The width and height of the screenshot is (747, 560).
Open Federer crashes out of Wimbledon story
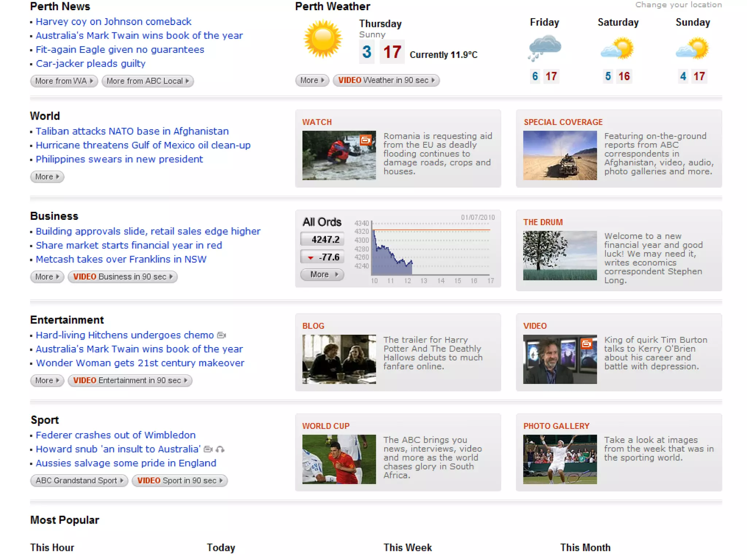pyautogui.click(x=116, y=435)
